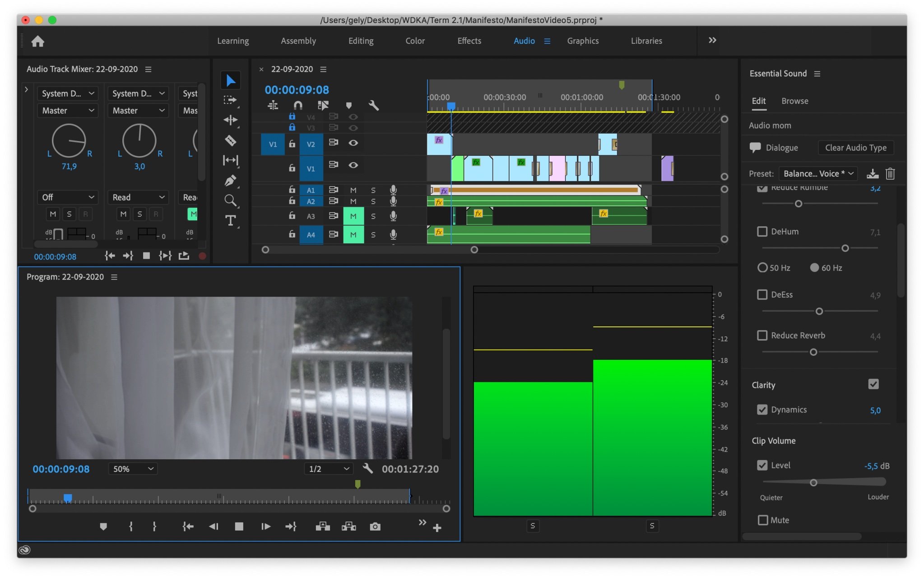Image resolution: width=924 pixels, height=578 pixels.
Task: Uncheck the Dynamics checkbox
Action: (762, 410)
